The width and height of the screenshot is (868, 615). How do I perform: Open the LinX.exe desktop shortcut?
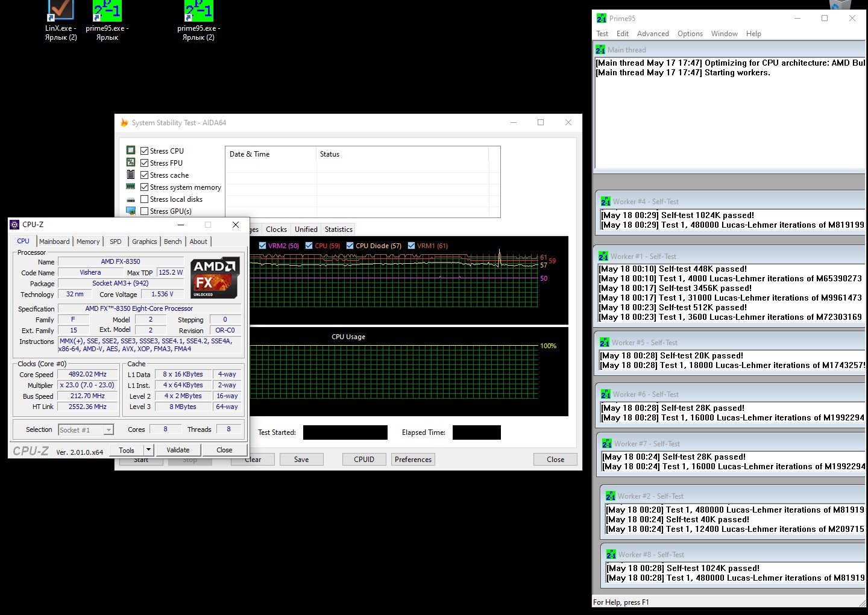click(61, 20)
